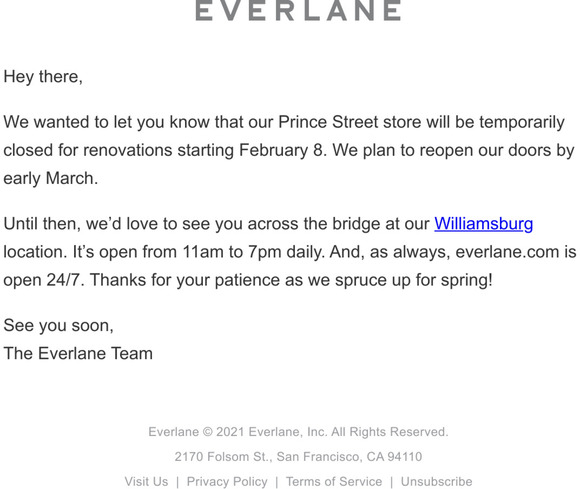580x489 pixels.
Task: Click "The Everlane Team" signature line
Action: (78, 353)
